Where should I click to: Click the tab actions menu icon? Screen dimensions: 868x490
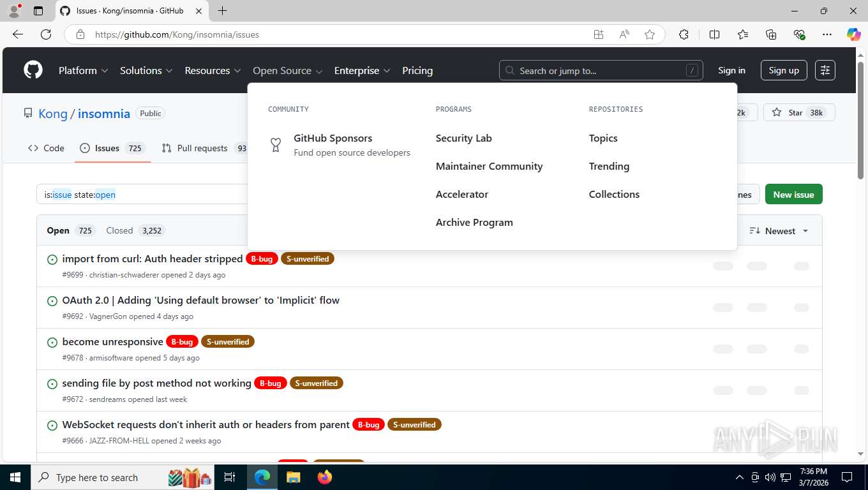[x=38, y=11]
